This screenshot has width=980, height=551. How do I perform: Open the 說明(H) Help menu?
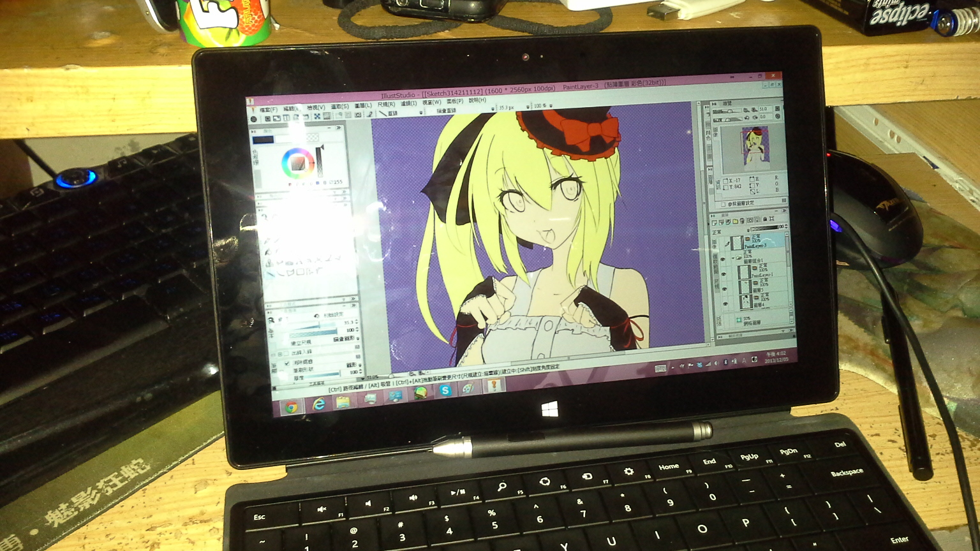pyautogui.click(x=477, y=100)
